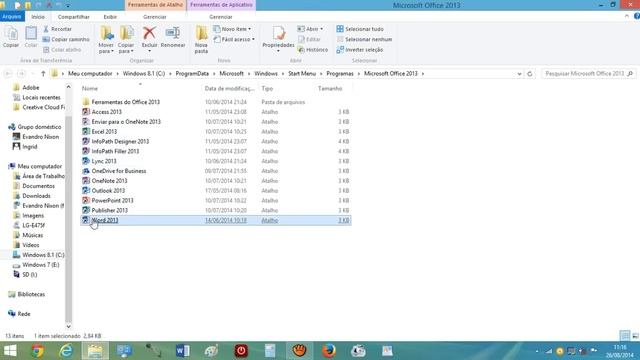Click Selecionar tudo
Image resolution: width=640 pixels, height=360 pixels.
360,29
